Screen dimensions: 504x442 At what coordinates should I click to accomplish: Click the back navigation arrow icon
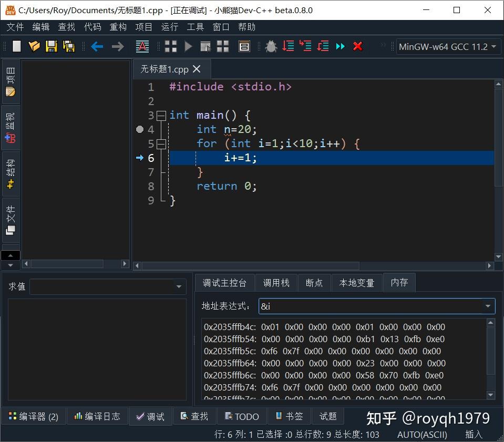[97, 46]
